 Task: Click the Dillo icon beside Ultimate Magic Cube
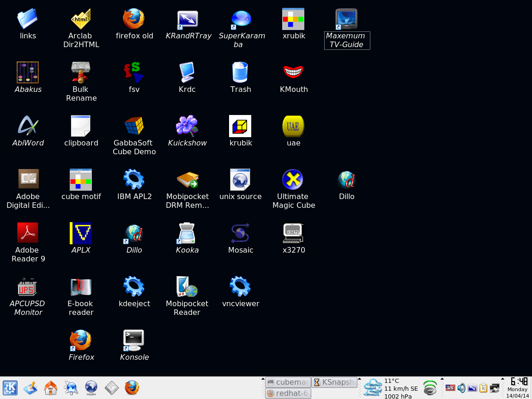point(346,180)
